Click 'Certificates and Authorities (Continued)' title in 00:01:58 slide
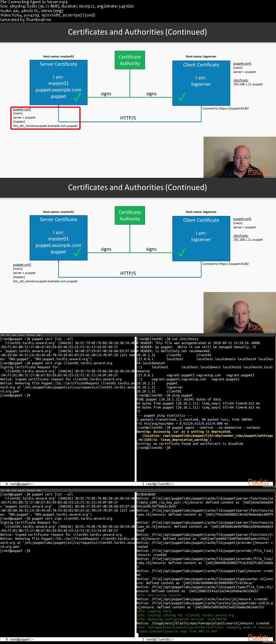The height and width of the screenshot is (644, 276). pyautogui.click(x=137, y=32)
